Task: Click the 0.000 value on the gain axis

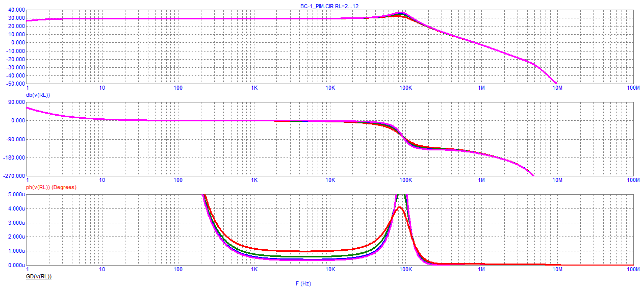Action: tap(17, 43)
